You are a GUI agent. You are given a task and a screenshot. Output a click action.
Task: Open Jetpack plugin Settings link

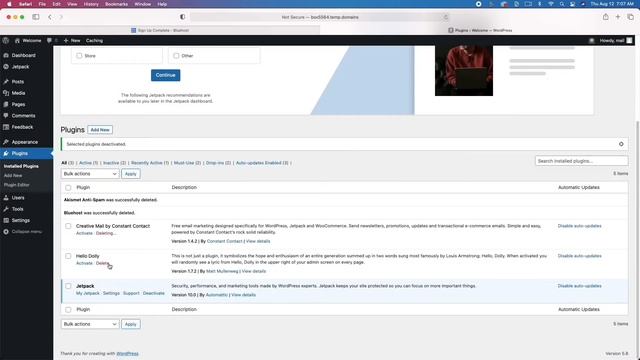(x=111, y=293)
